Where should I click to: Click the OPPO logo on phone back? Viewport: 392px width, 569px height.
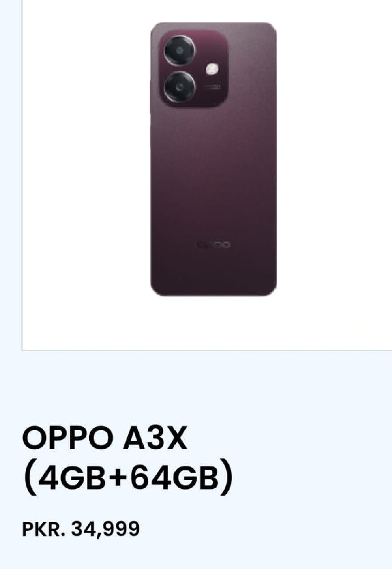(x=213, y=245)
